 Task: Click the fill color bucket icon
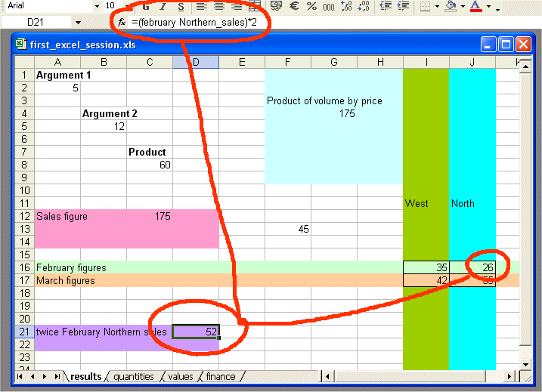(451, 6)
